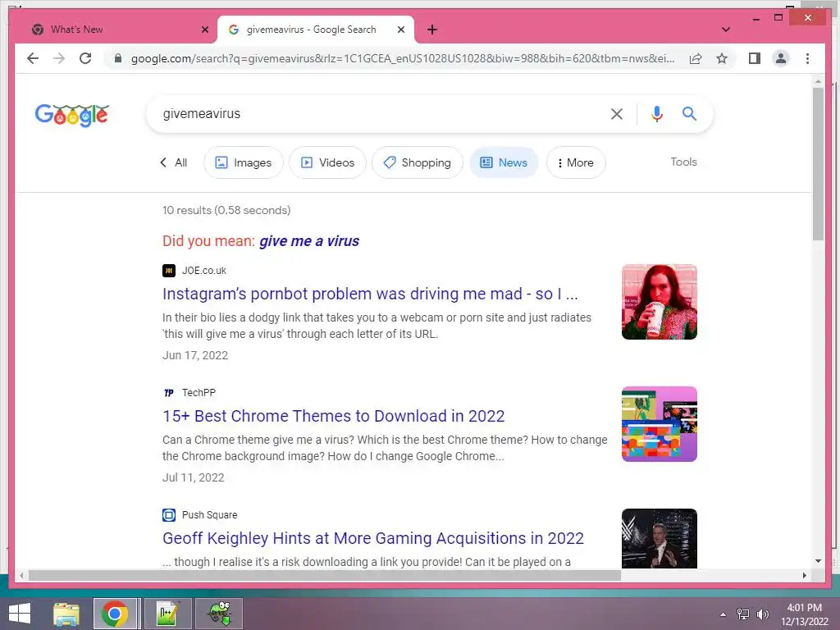Screen dimensions: 840x630
Task: Go to the Google holiday logo homepage
Action: pos(72,115)
